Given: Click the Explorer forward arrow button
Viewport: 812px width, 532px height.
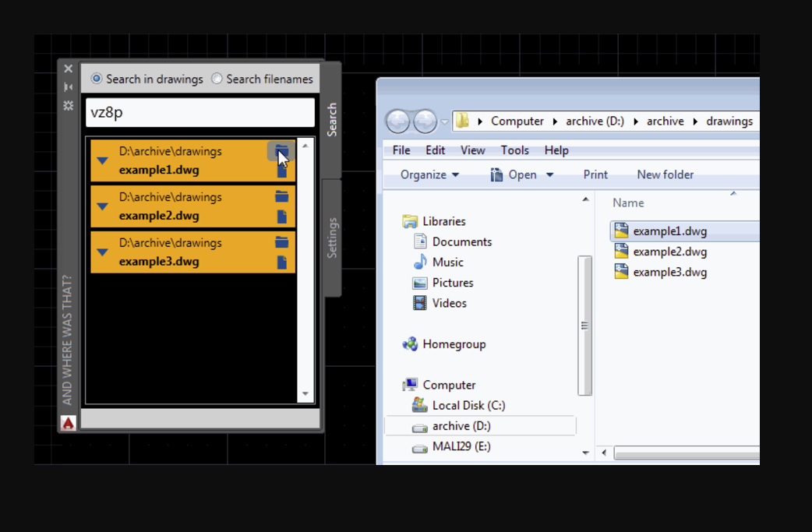Looking at the screenshot, I should tap(425, 122).
